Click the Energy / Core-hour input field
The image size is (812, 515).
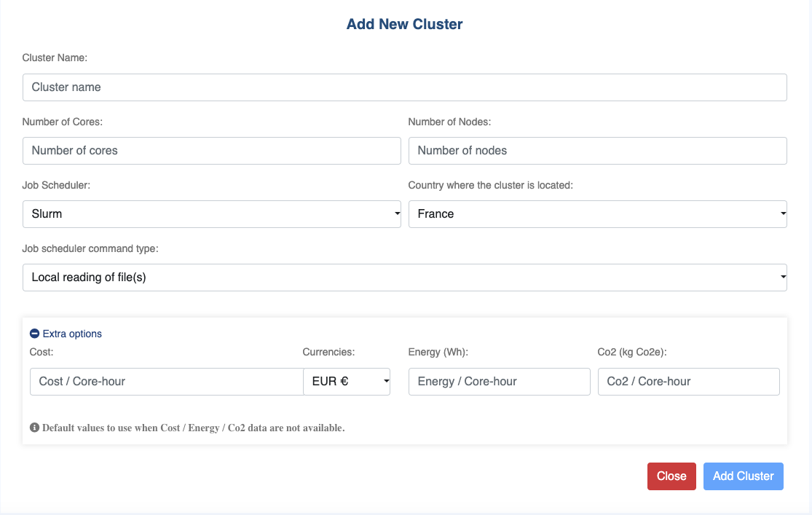(499, 381)
